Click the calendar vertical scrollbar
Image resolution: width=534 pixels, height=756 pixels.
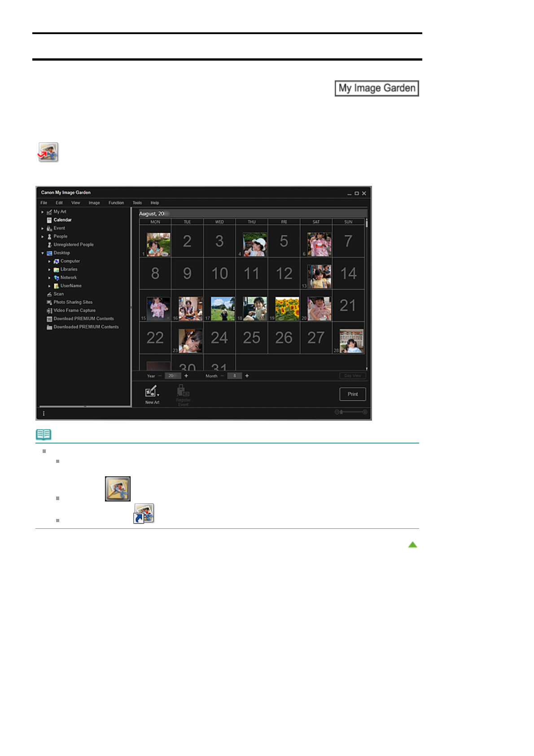(x=367, y=294)
